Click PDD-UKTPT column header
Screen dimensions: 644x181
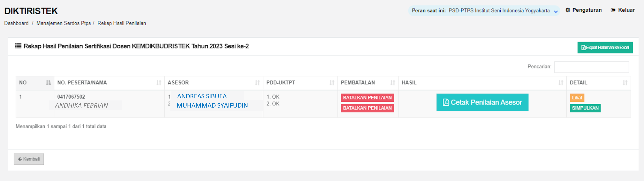(x=300, y=83)
